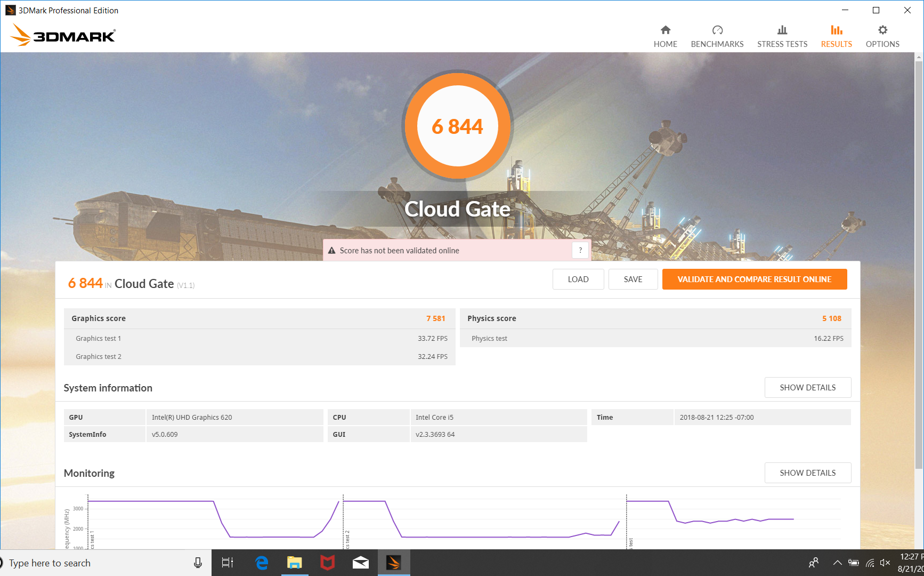Screen dimensions: 924x576
Task: Open the People icon in system tray
Action: coord(814,563)
